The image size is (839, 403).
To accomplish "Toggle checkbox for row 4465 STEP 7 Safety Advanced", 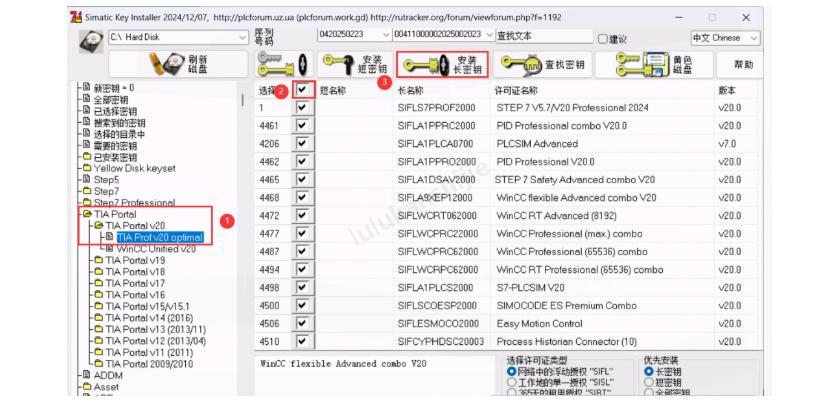I will coord(303,180).
